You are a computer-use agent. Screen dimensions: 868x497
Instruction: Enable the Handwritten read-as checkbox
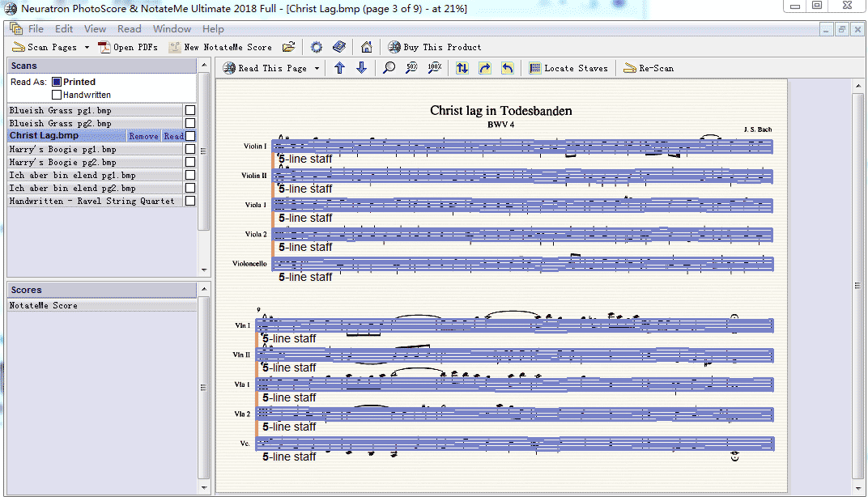57,95
